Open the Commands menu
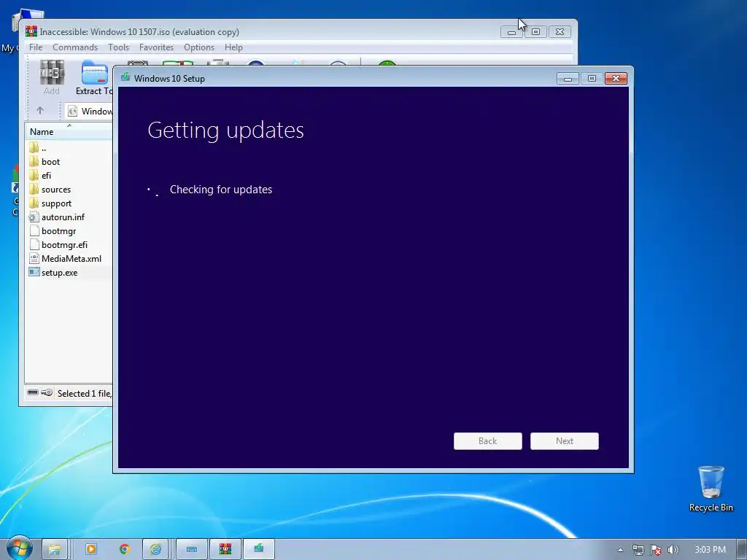The height and width of the screenshot is (560, 747). 75,47
